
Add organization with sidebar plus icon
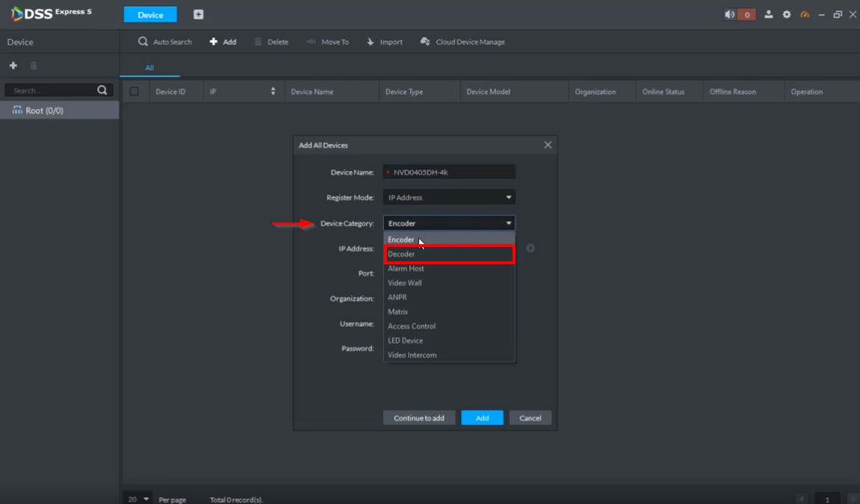pos(13,66)
